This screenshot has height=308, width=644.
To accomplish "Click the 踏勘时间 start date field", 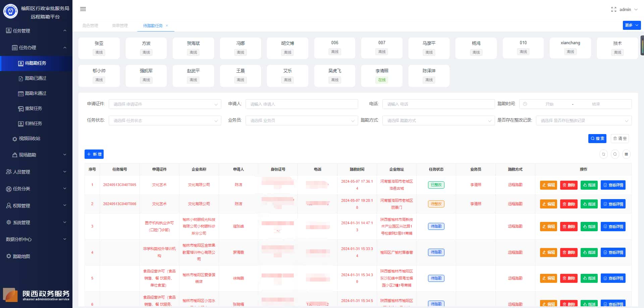I will tap(549, 104).
